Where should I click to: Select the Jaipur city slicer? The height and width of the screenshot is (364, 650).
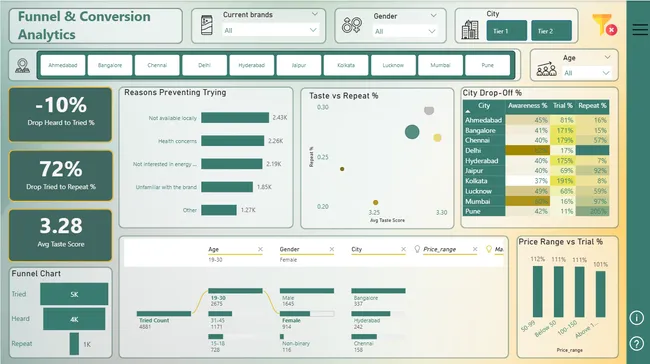click(x=299, y=65)
